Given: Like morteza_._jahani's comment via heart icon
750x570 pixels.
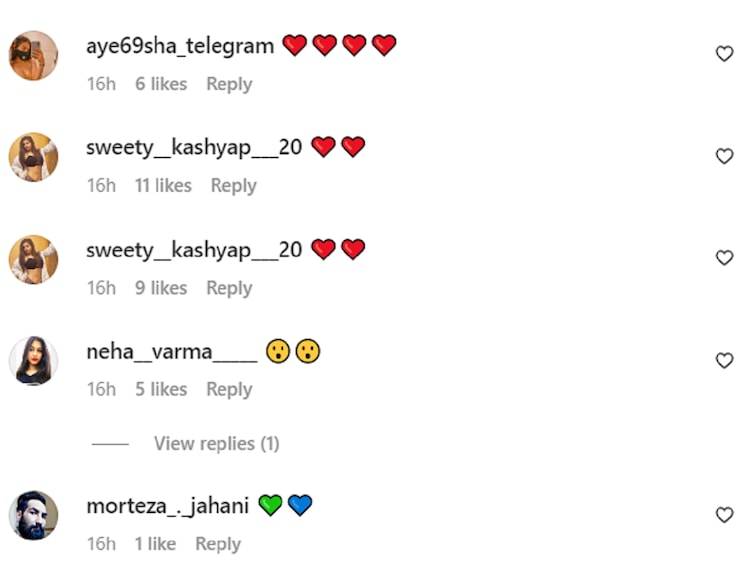Looking at the screenshot, I should pos(724,515).
